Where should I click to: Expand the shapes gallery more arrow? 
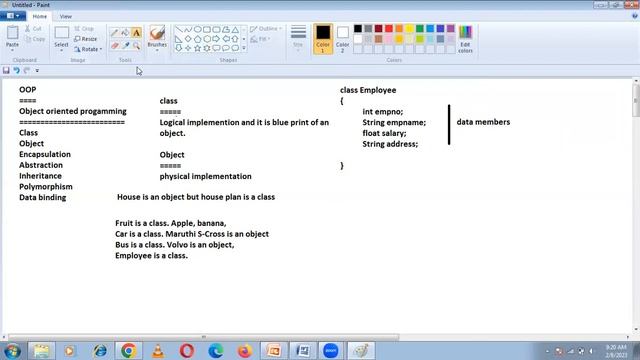(x=244, y=48)
